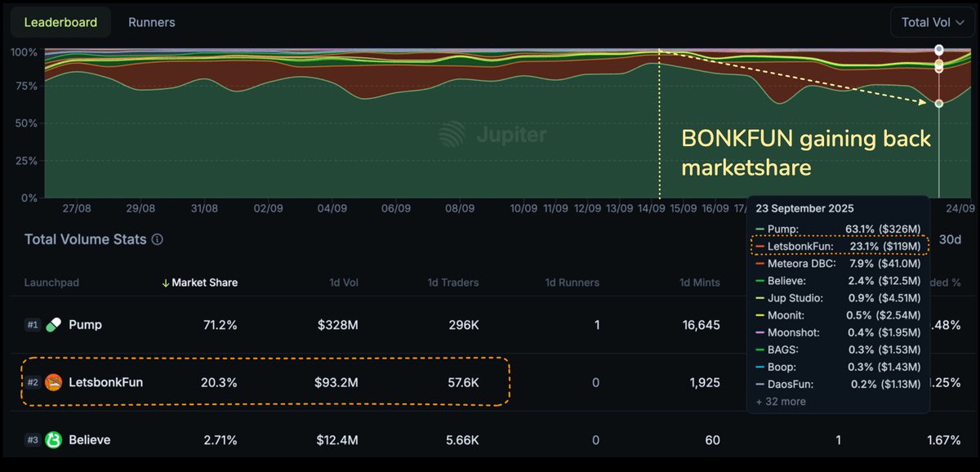
Task: Sort table by 1d Traders column
Action: [x=453, y=283]
